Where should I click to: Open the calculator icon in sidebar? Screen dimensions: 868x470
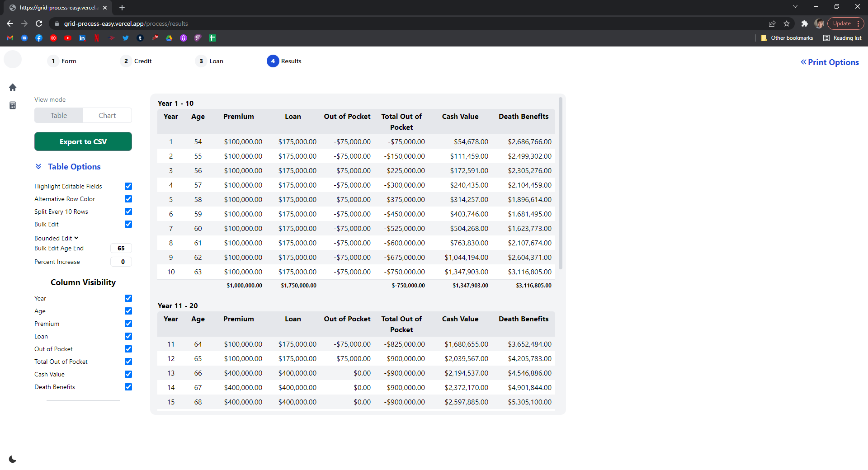point(13,105)
